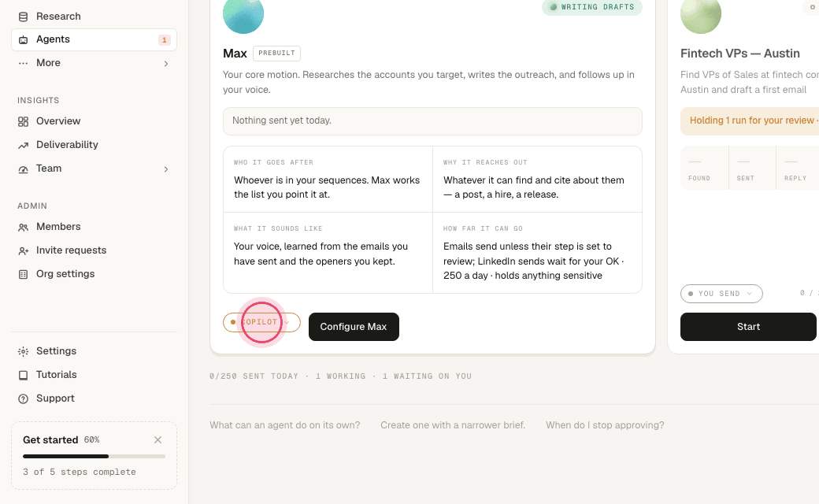
Task: Open the Agents page in sidebar
Action: point(94,39)
